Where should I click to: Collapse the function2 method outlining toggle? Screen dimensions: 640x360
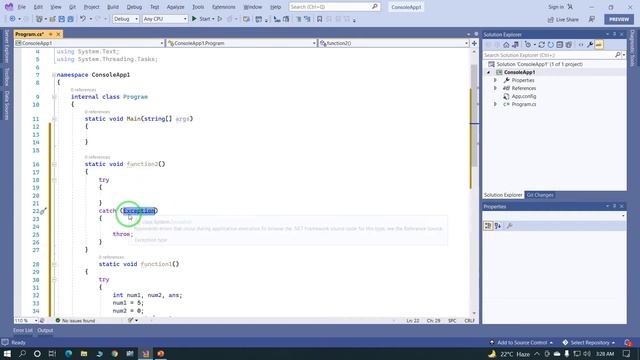point(54,164)
